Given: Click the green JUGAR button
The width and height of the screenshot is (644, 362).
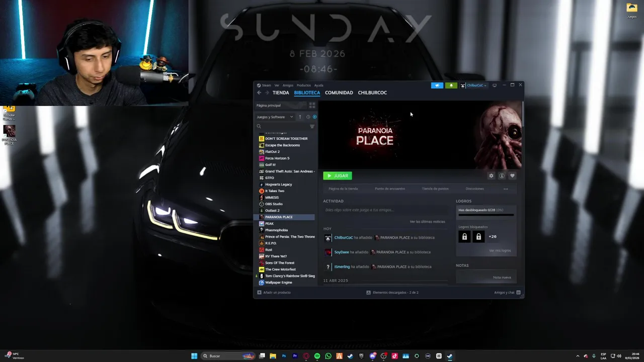Looking at the screenshot, I should tap(338, 176).
